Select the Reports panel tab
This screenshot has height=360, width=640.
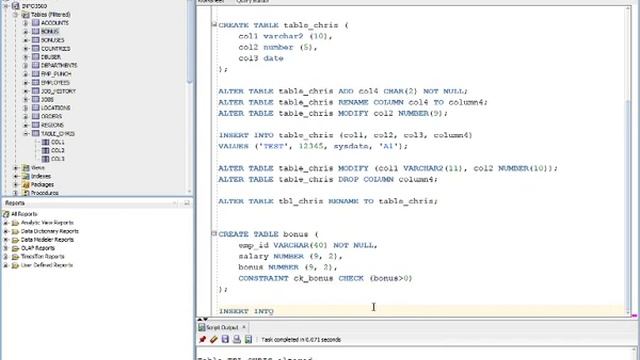(x=15, y=203)
